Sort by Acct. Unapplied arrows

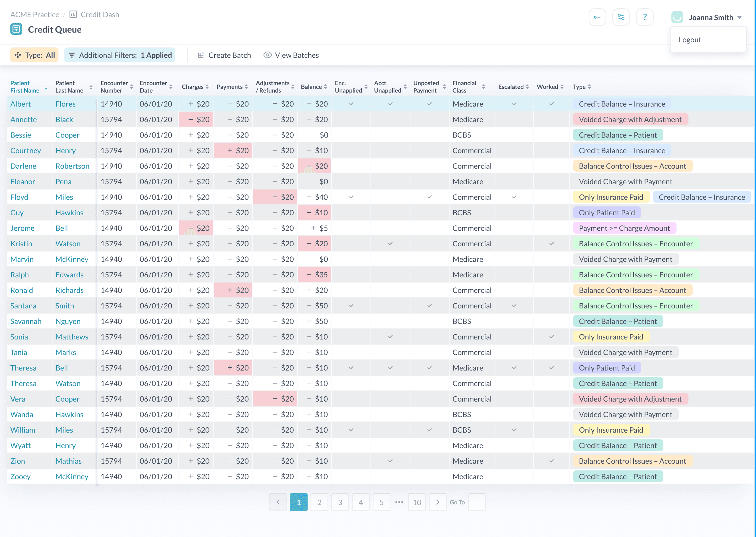405,87
